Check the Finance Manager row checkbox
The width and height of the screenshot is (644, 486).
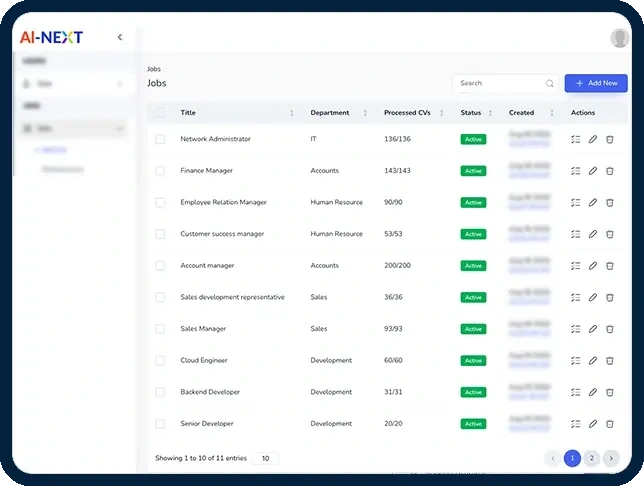[x=160, y=171]
